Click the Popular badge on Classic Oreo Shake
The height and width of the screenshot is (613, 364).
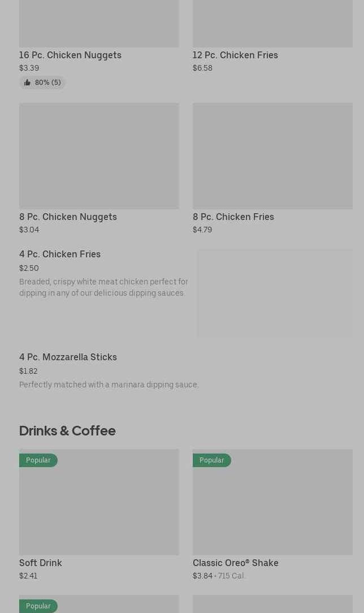(211, 460)
